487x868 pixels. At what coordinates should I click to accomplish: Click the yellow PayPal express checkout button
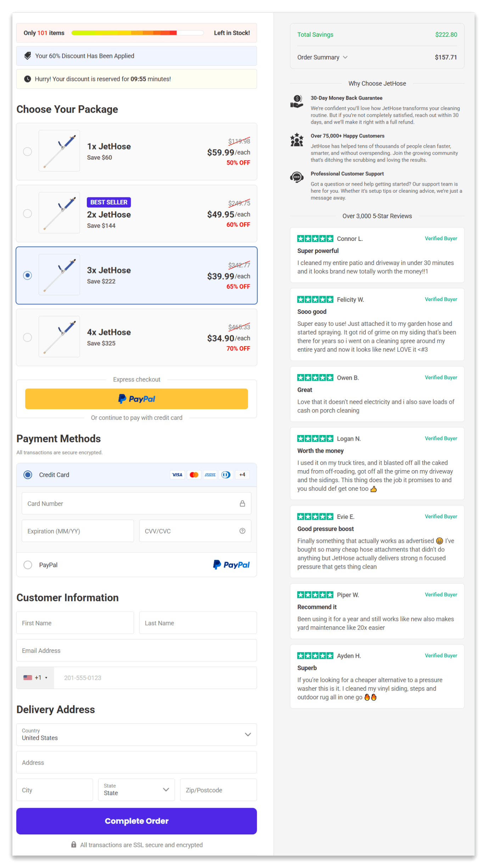click(x=136, y=399)
